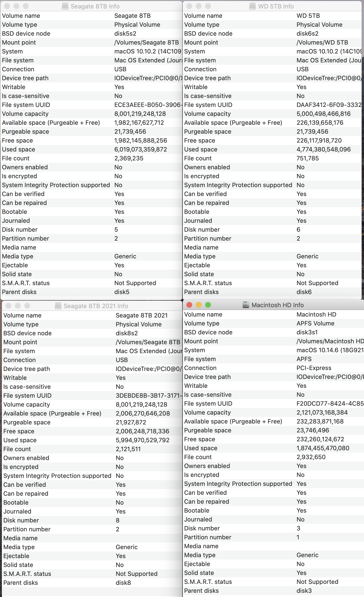Select the BSD device node value disk5s2
Screen dimensions: 364x597
point(125,34)
